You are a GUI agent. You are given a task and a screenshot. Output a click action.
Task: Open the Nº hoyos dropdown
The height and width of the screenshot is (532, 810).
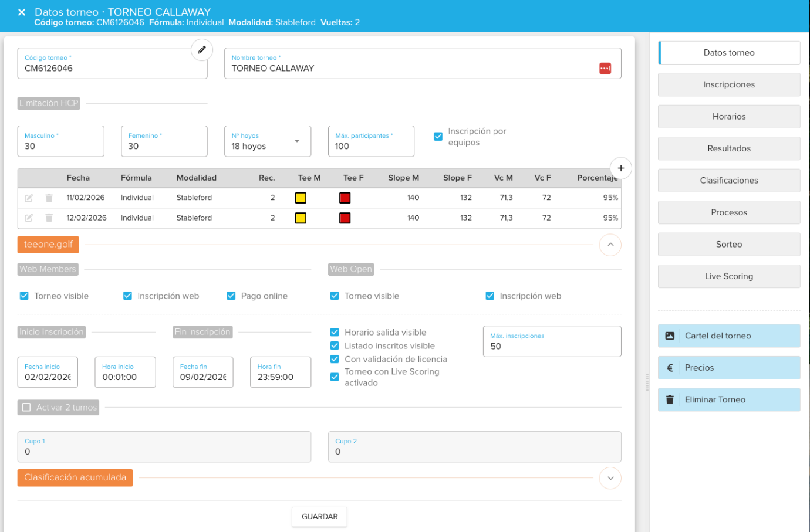267,141
